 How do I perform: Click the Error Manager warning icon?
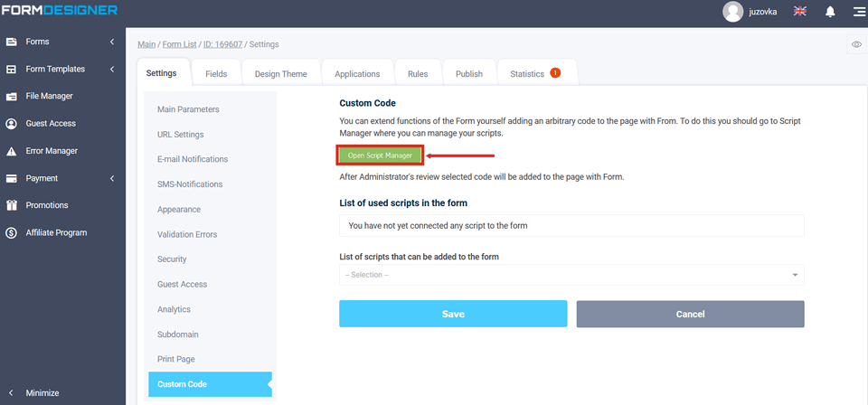pyautogui.click(x=12, y=151)
